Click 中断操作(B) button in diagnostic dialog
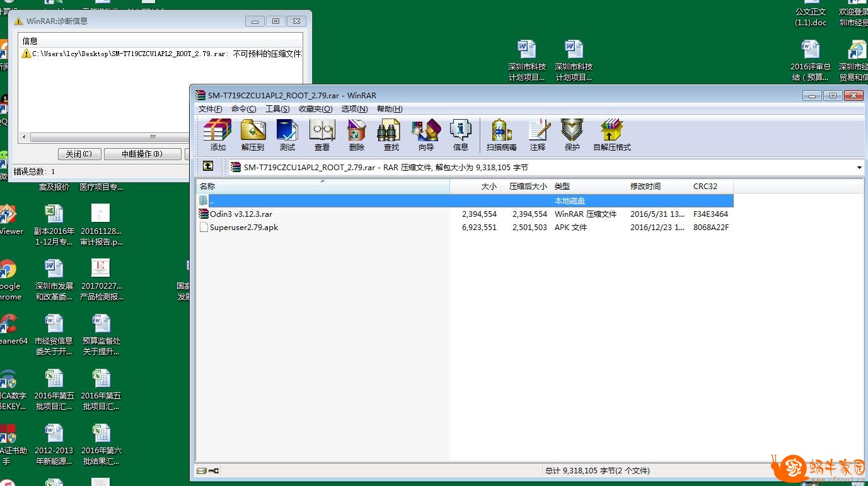Image resolution: width=868 pixels, height=486 pixels. tap(142, 154)
